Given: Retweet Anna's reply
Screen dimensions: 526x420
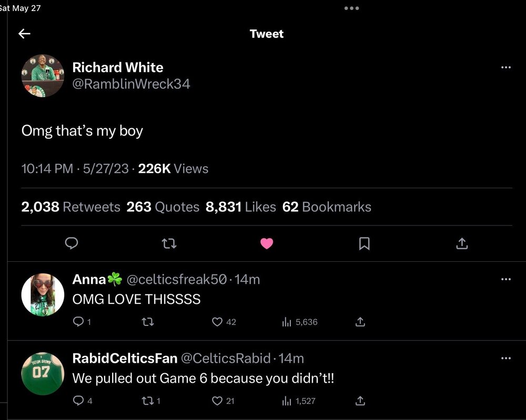Looking at the screenshot, I should click(148, 322).
